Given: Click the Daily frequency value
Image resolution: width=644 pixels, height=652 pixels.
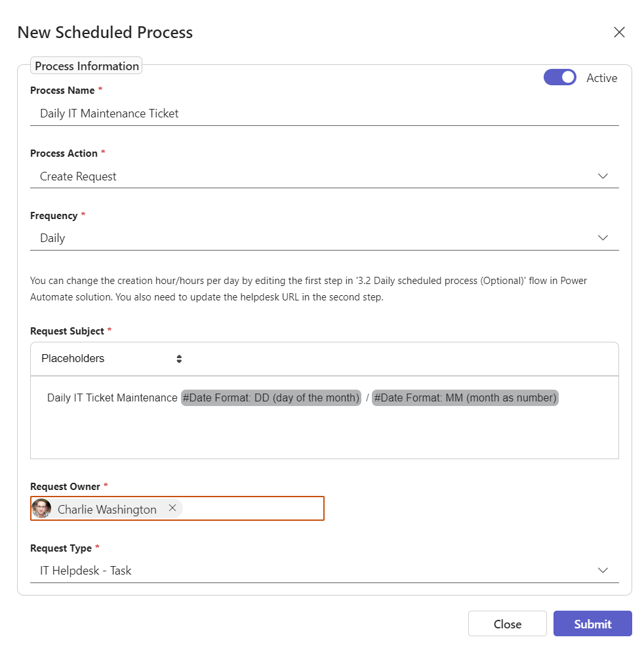Looking at the screenshot, I should pos(52,238).
